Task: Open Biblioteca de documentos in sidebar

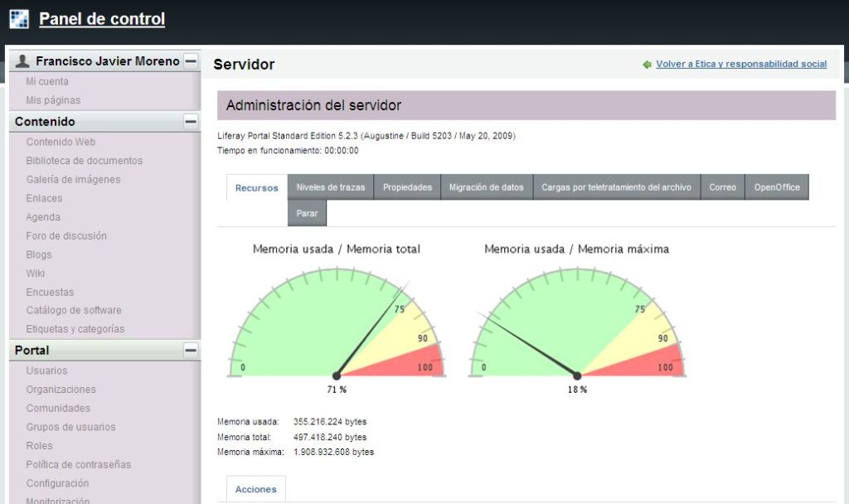Action: click(x=84, y=161)
